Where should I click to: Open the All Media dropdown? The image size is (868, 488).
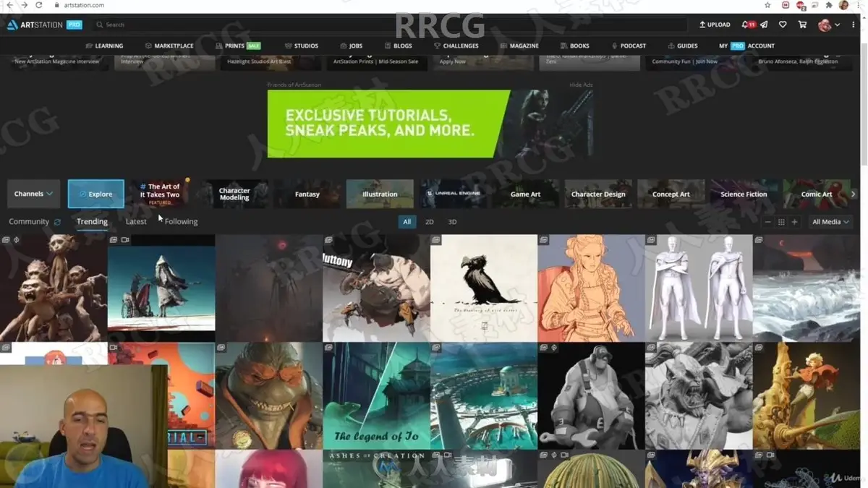(x=830, y=222)
